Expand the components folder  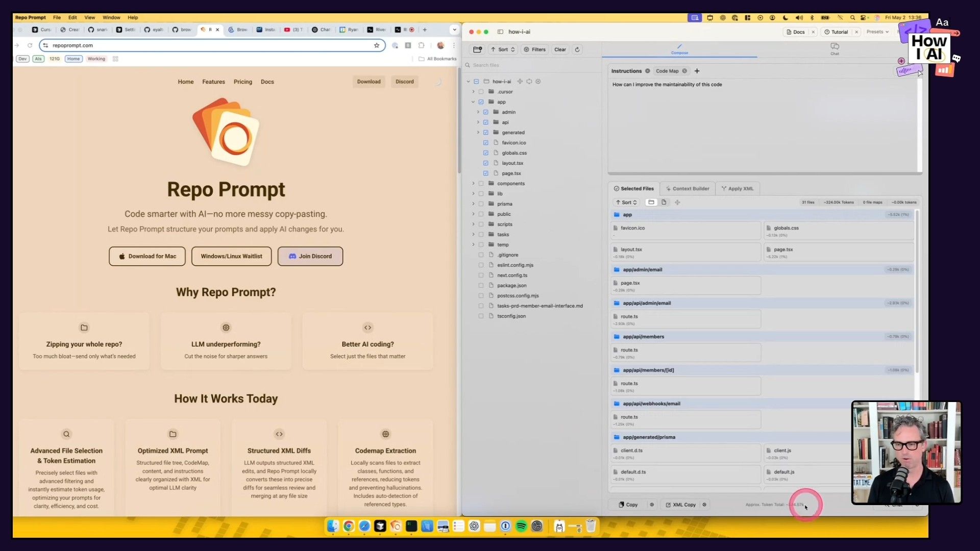pyautogui.click(x=473, y=184)
